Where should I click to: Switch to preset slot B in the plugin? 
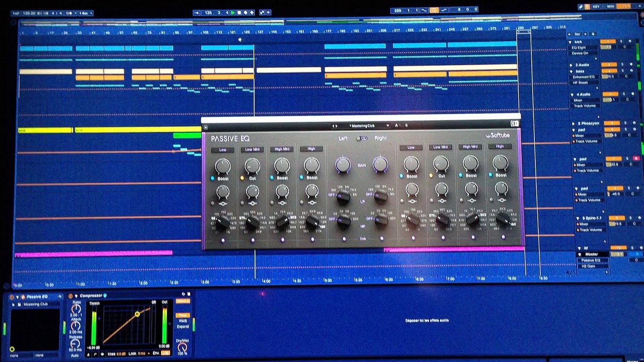coord(406,126)
